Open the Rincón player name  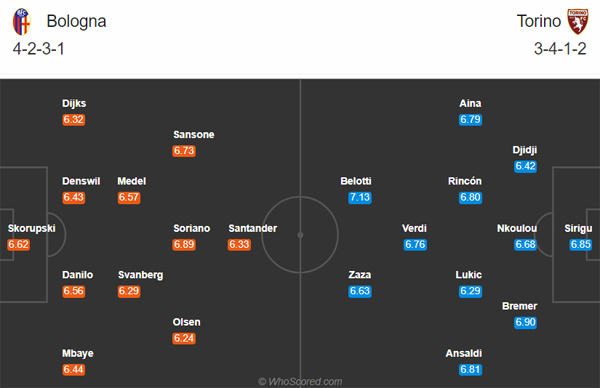[x=465, y=181]
